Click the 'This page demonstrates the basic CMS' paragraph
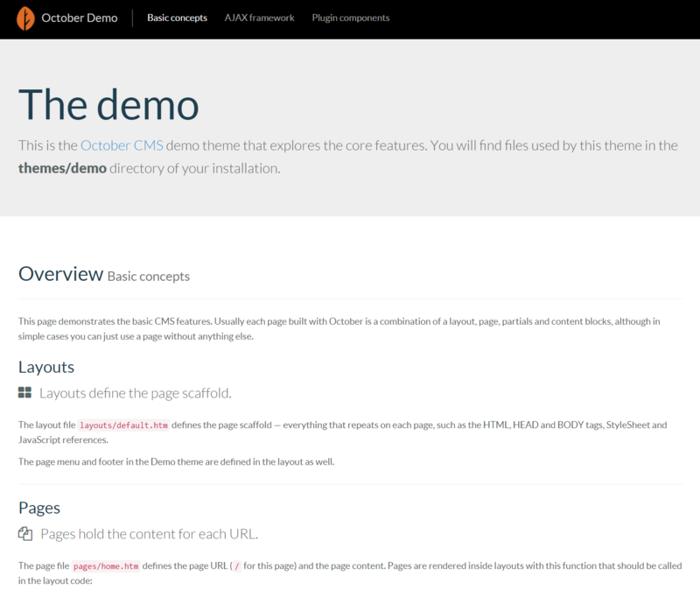 pyautogui.click(x=339, y=329)
